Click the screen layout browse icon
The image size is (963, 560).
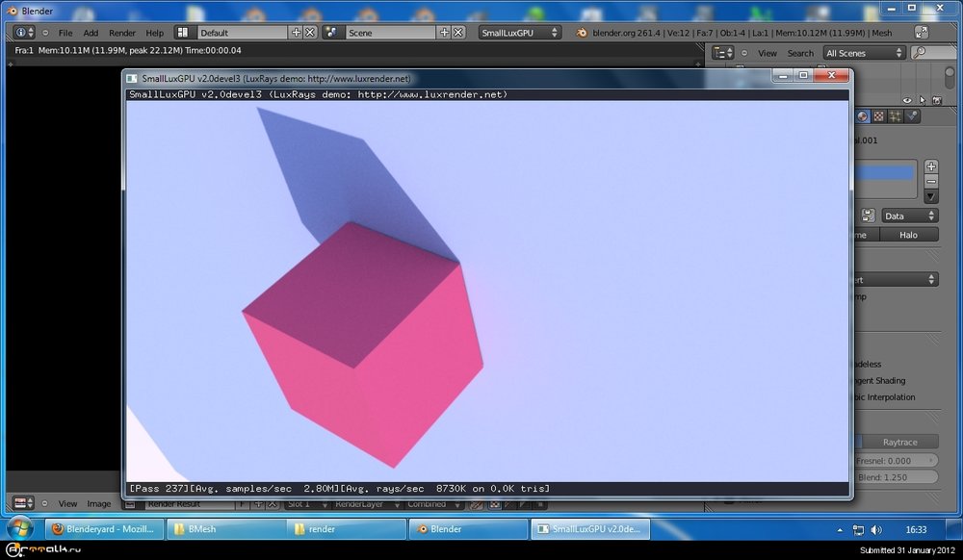tap(182, 33)
